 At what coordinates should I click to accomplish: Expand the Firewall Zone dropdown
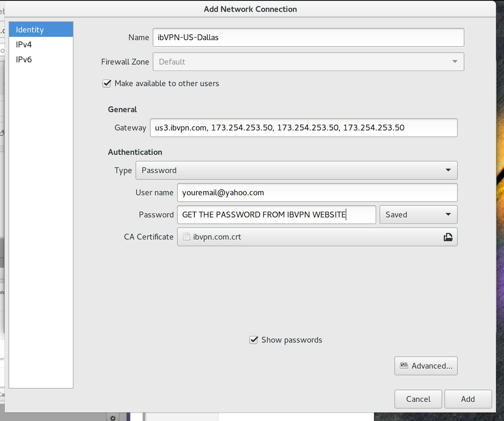pos(308,62)
